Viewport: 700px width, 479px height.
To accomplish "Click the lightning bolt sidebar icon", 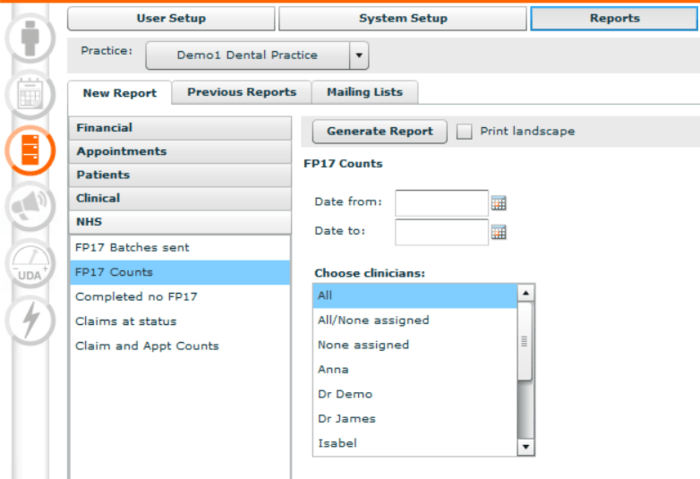I will pos(30,320).
